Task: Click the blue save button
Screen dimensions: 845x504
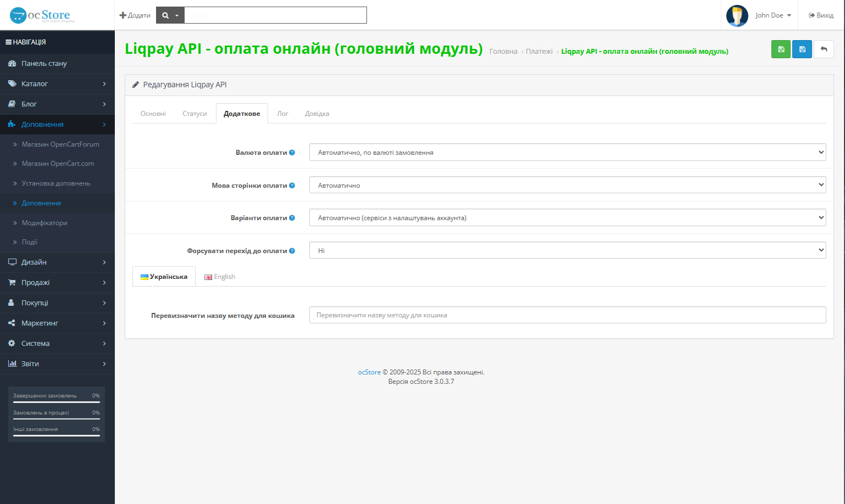Action: click(802, 49)
